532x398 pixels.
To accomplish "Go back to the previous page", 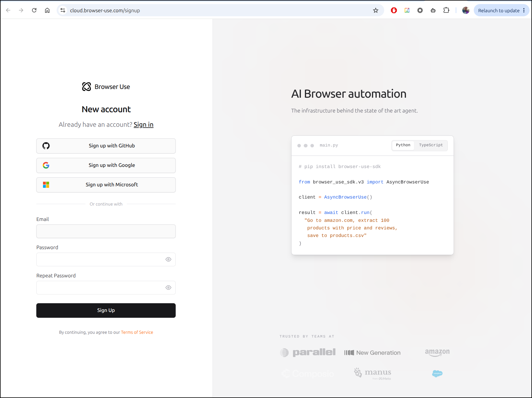I will pyautogui.click(x=8, y=10).
